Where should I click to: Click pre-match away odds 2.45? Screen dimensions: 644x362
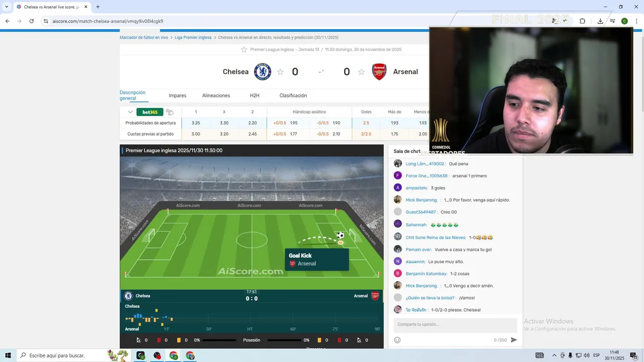[x=253, y=134]
